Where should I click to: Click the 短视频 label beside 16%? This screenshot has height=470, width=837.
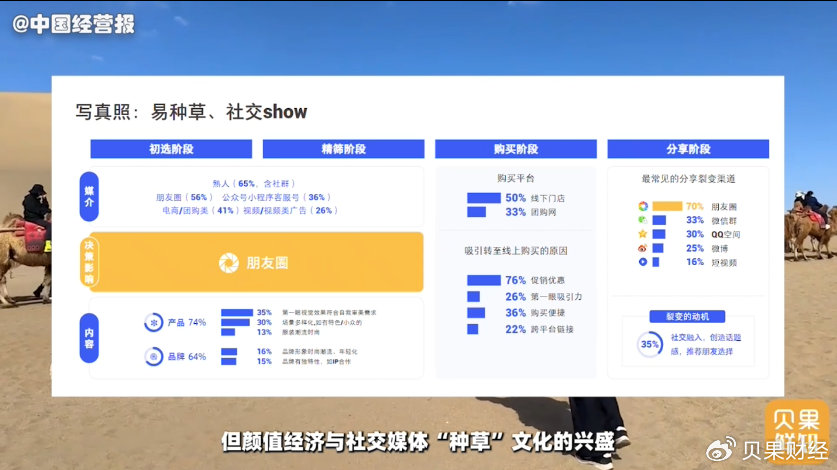pyautogui.click(x=724, y=262)
